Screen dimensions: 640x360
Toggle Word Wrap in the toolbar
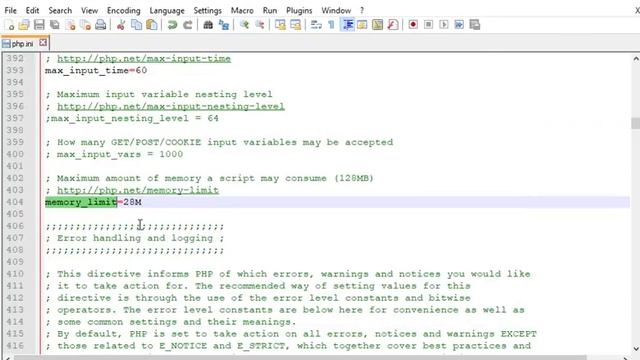point(316,25)
